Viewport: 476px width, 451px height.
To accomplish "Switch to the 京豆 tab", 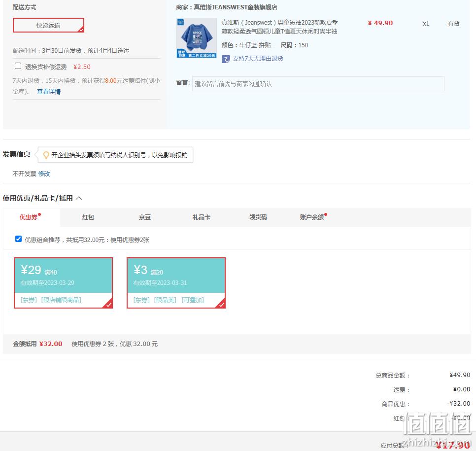I will click(x=145, y=217).
